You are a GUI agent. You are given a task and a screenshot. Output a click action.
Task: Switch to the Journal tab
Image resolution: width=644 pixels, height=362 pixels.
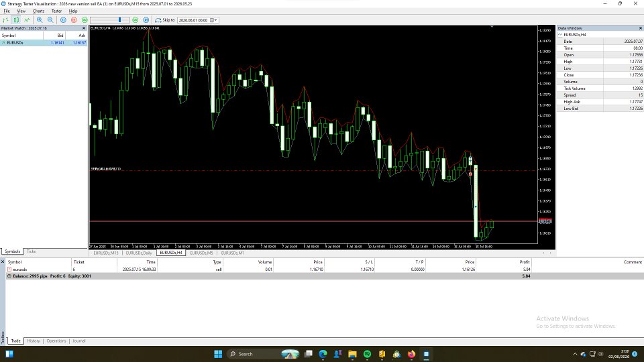(79, 341)
